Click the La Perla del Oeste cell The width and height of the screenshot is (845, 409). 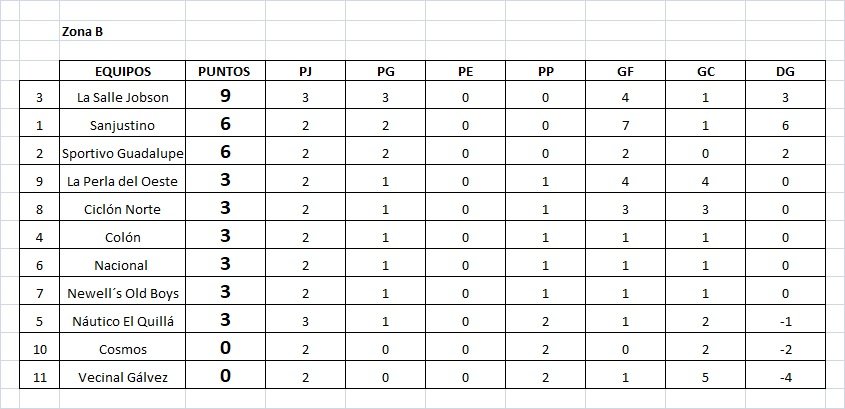[122, 182]
